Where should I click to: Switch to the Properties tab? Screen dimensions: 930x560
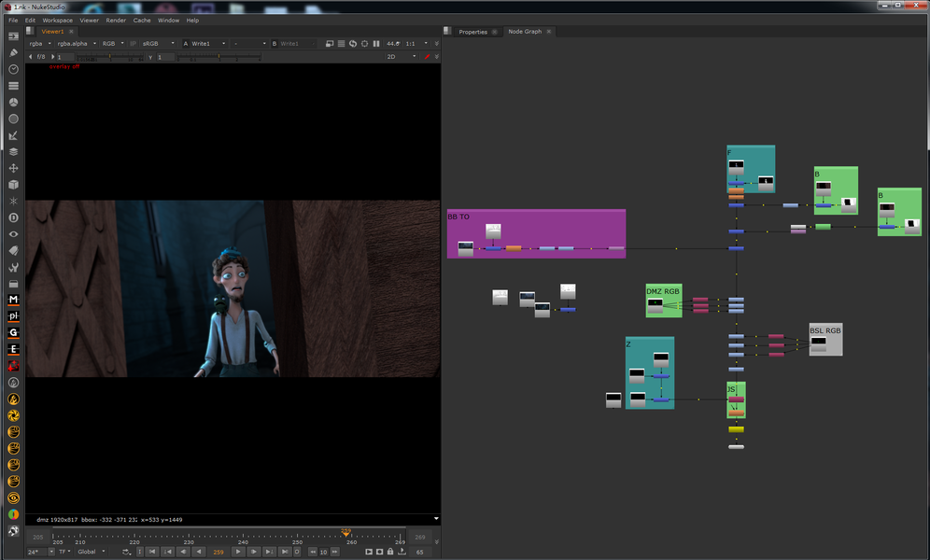pyautogui.click(x=472, y=32)
